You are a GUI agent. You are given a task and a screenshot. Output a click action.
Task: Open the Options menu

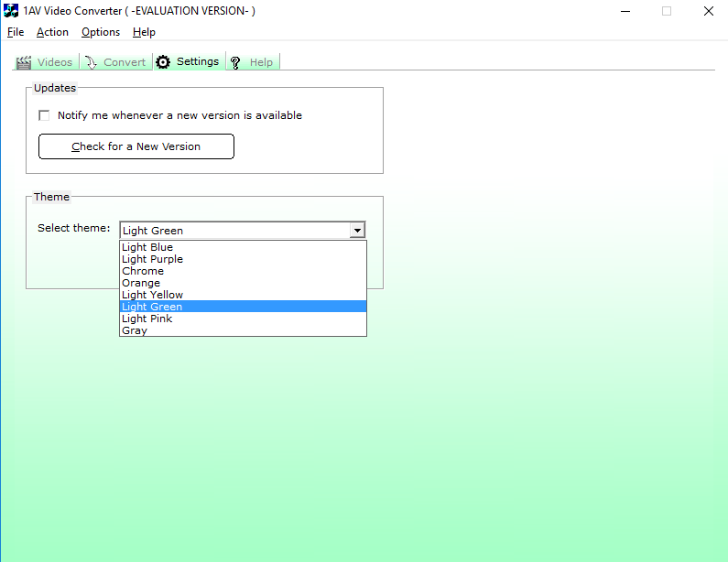pyautogui.click(x=101, y=32)
